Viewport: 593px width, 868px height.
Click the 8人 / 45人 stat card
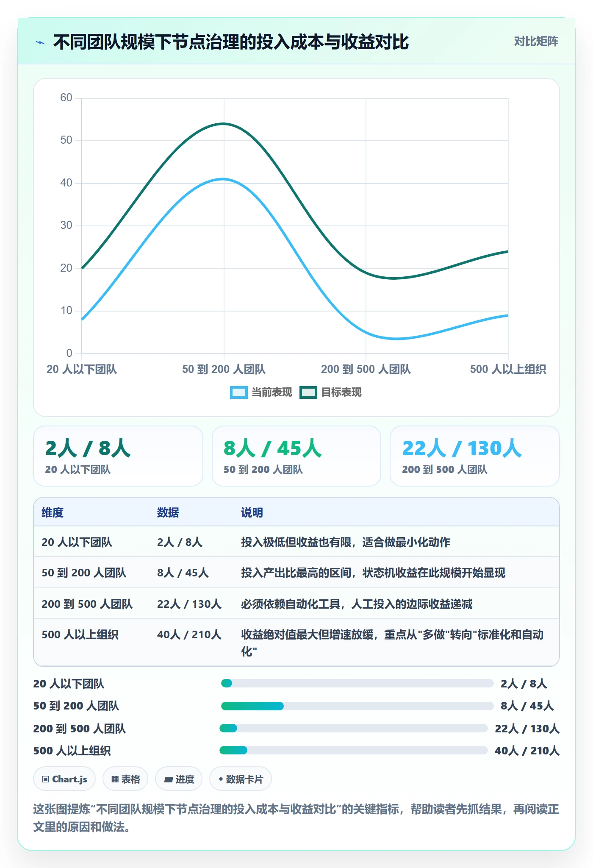296,456
